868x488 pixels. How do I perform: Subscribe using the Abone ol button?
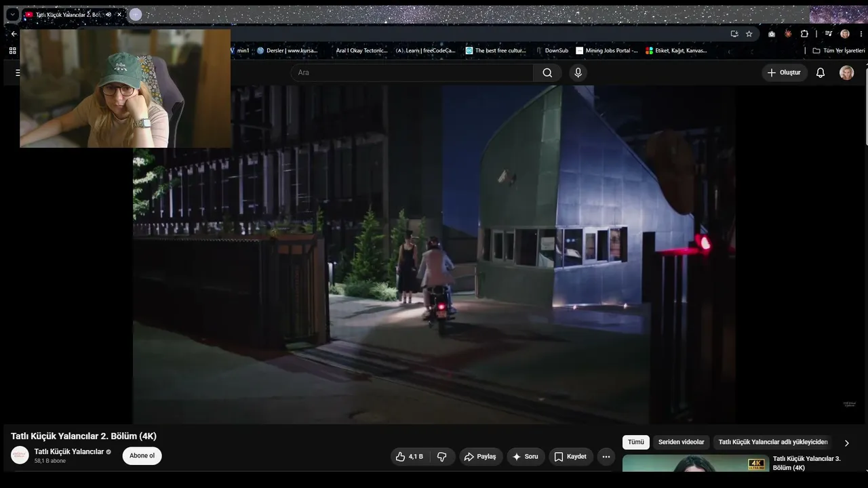click(x=142, y=456)
